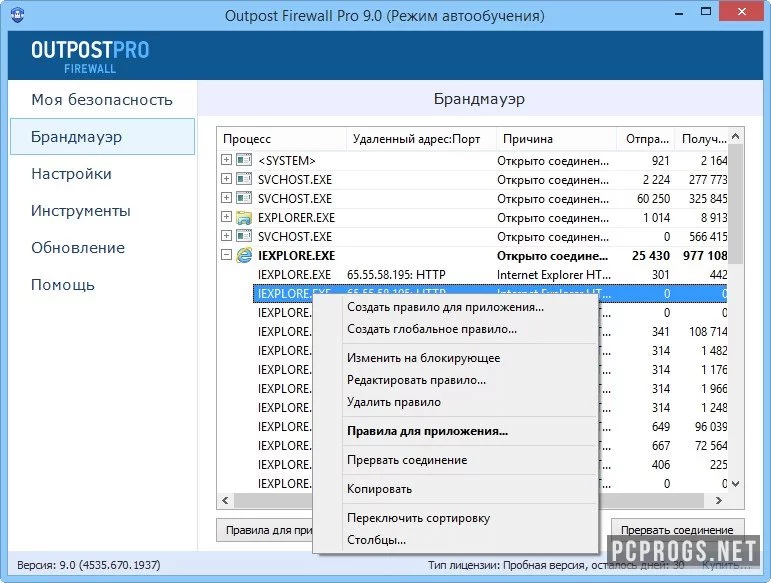Click the Outpost shield icon in title bar
771x583 pixels.
click(x=18, y=14)
